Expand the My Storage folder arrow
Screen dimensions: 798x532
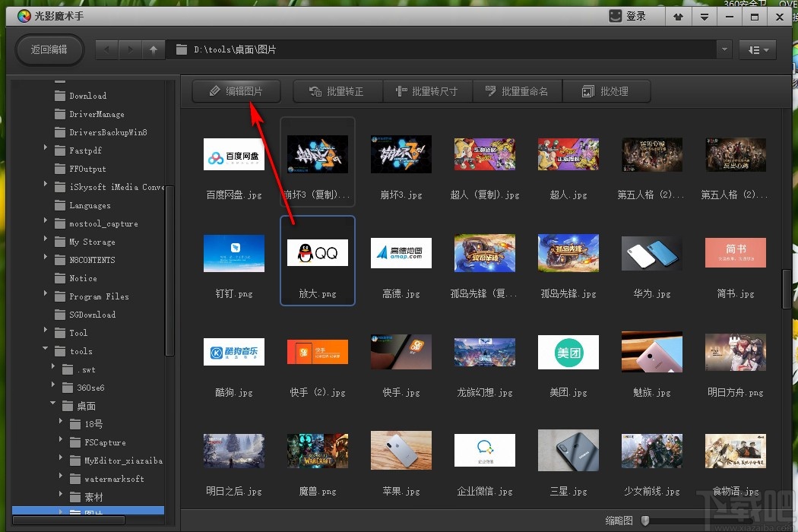(46, 239)
